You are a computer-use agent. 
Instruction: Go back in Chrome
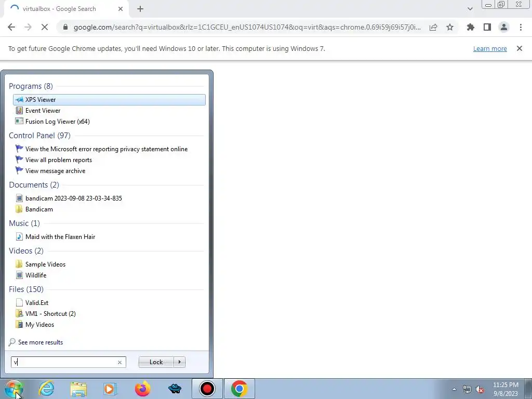coord(11,27)
